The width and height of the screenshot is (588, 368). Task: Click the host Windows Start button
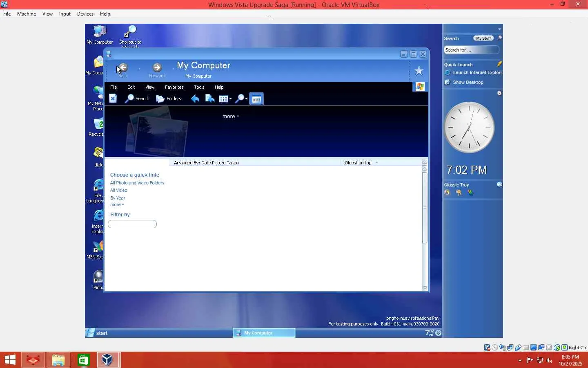[10, 360]
